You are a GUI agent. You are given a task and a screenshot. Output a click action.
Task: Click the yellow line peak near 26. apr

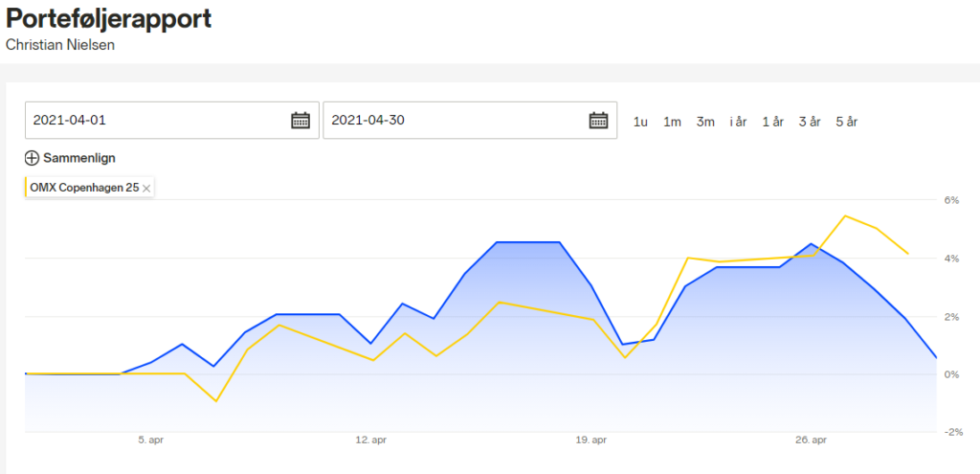pos(845,215)
